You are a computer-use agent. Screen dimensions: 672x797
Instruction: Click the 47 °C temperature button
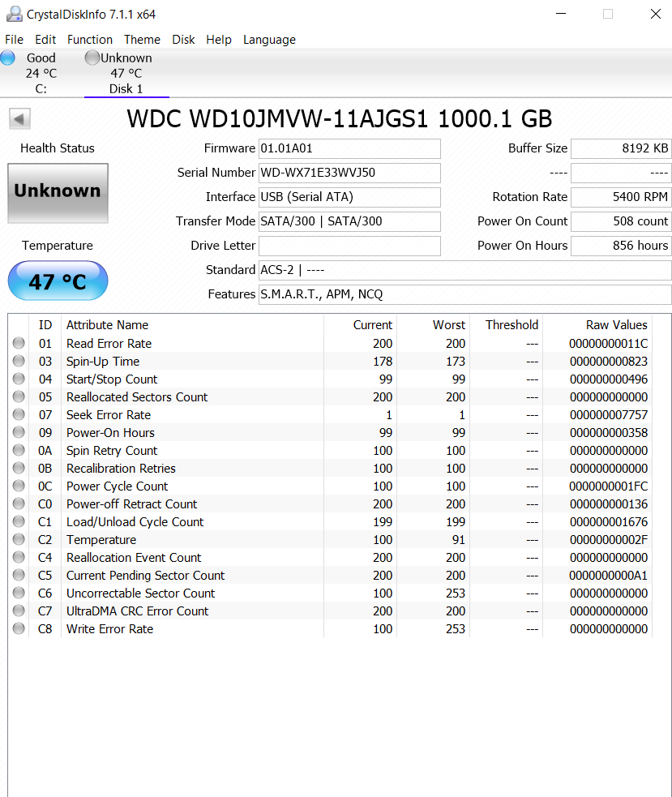click(58, 281)
